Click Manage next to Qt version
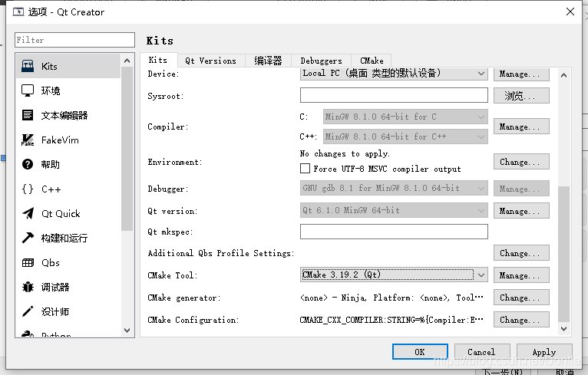 (521, 211)
